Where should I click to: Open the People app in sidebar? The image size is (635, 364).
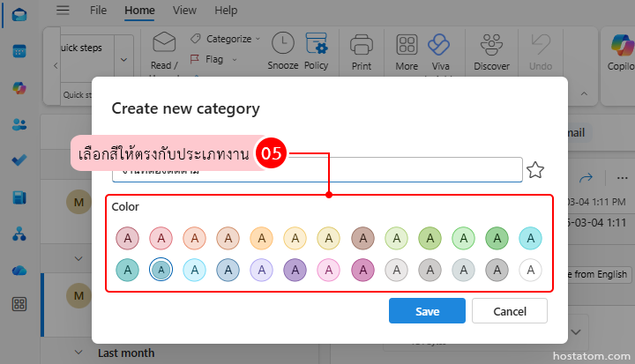[19, 124]
